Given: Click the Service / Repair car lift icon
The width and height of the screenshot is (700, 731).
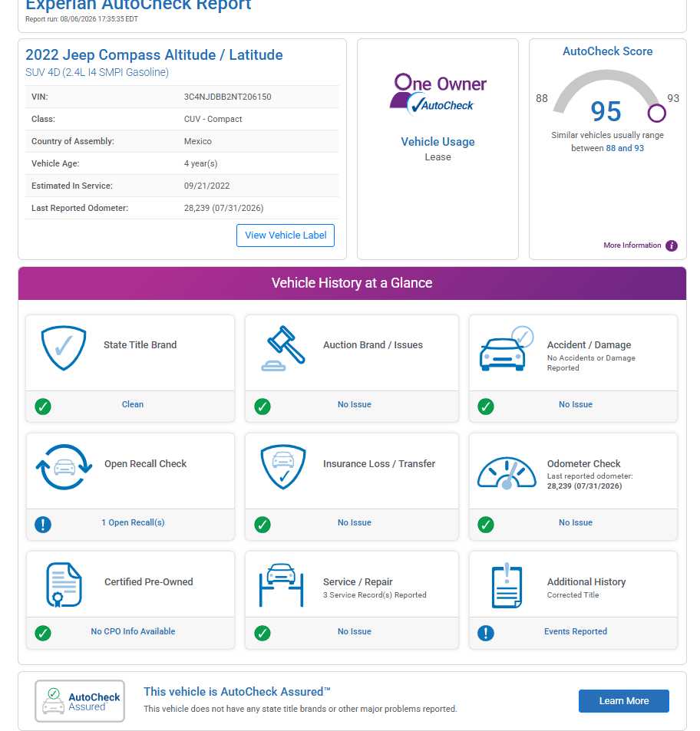Looking at the screenshot, I should tap(281, 585).
